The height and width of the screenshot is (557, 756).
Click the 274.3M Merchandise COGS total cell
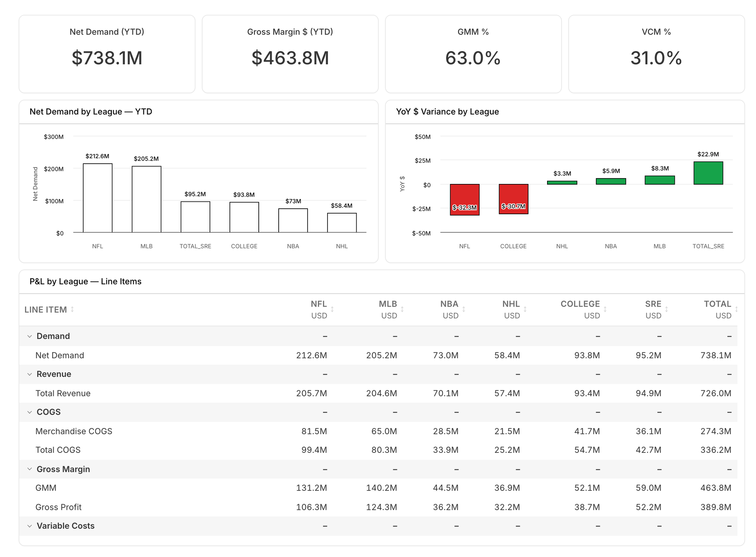coord(716,431)
